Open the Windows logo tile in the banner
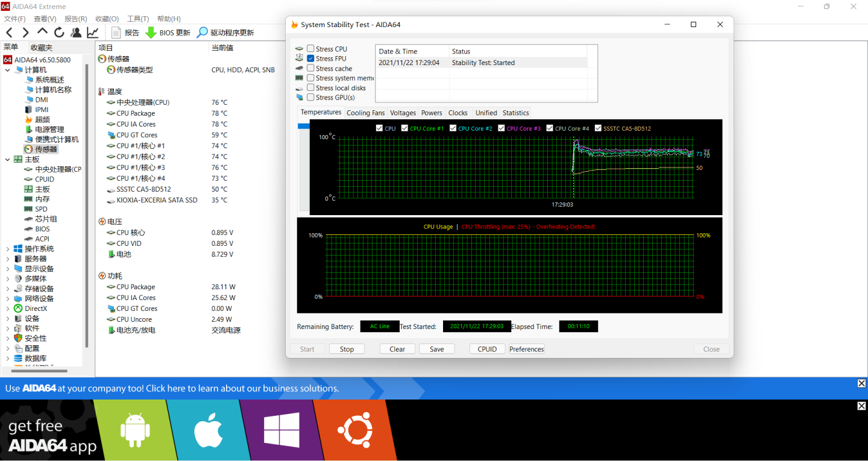 point(281,430)
